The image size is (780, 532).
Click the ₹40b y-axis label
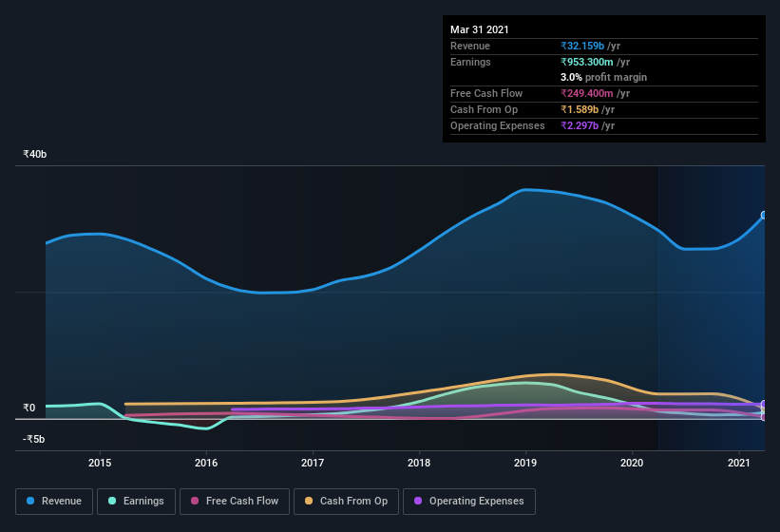pos(35,154)
